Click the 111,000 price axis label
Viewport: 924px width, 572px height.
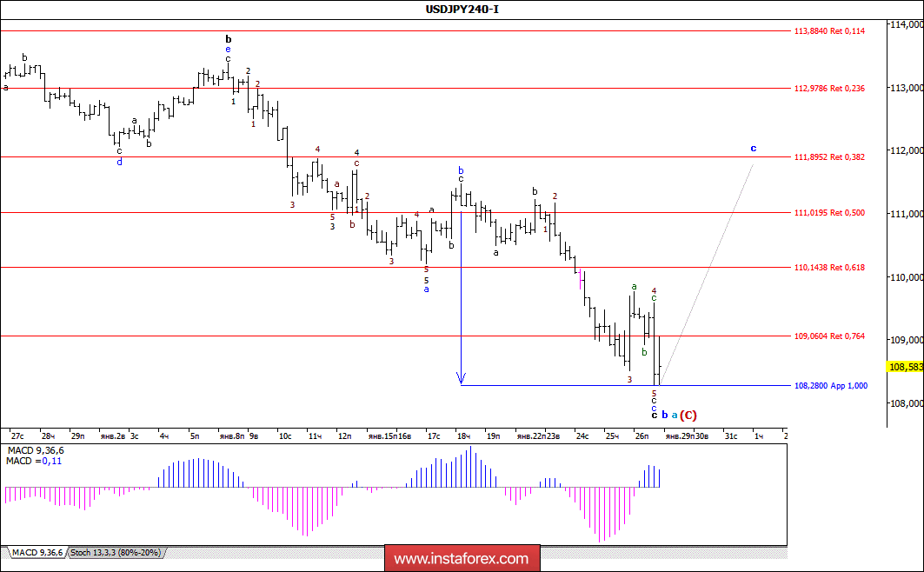point(907,214)
